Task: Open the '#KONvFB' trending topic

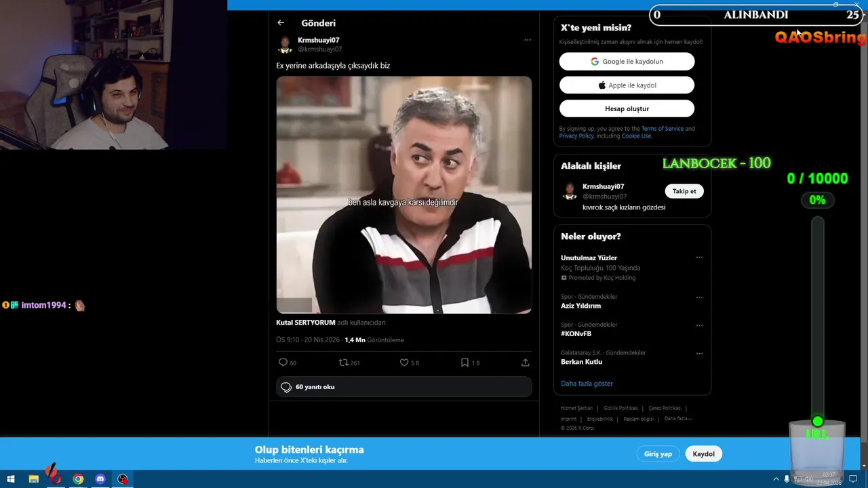Action: [576, 334]
